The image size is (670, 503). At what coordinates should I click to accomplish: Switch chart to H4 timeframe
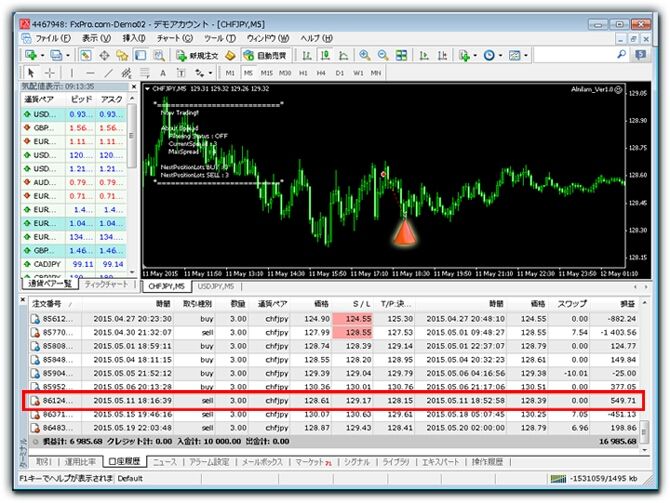321,73
